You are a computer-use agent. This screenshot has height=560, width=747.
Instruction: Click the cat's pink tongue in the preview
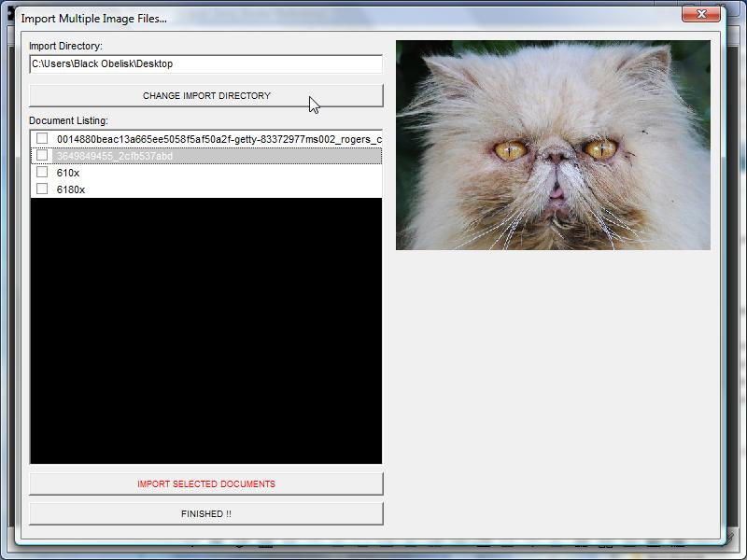(x=557, y=193)
